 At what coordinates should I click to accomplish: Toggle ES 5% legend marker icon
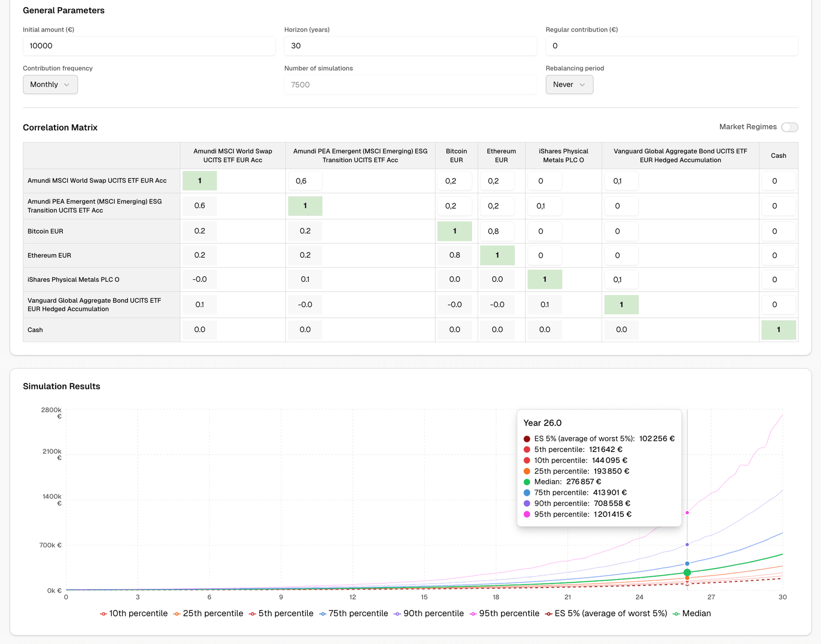point(548,614)
